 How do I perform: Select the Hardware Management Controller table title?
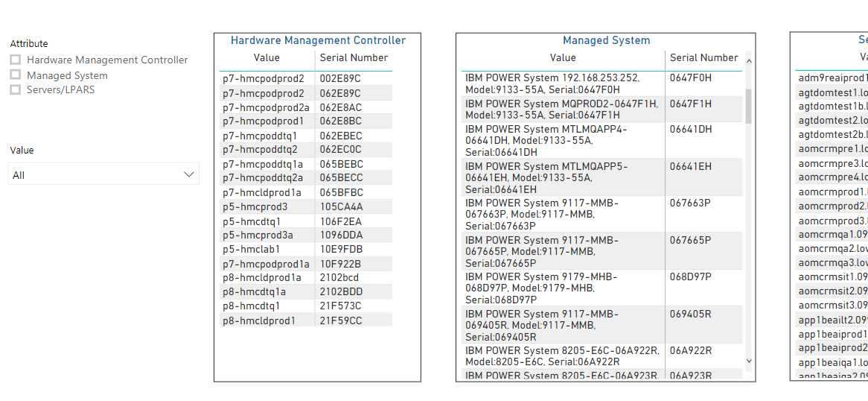[319, 40]
